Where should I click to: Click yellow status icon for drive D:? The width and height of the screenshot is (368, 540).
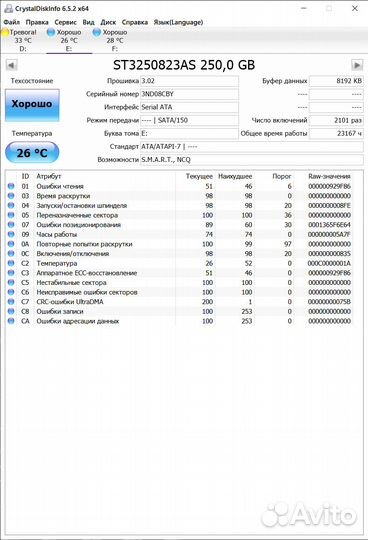coord(5,32)
